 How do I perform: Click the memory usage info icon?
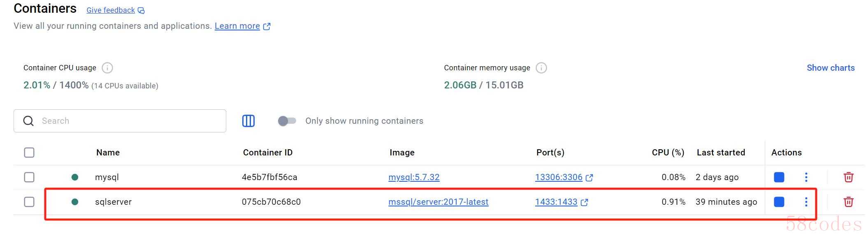(x=541, y=68)
